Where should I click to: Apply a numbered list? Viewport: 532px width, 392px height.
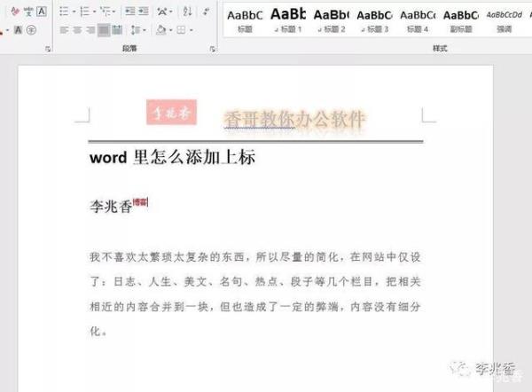(84, 12)
